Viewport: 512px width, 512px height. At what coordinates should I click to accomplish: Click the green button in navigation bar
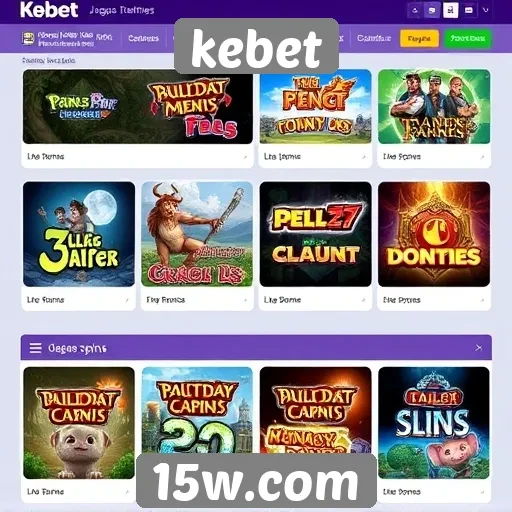[467, 39]
